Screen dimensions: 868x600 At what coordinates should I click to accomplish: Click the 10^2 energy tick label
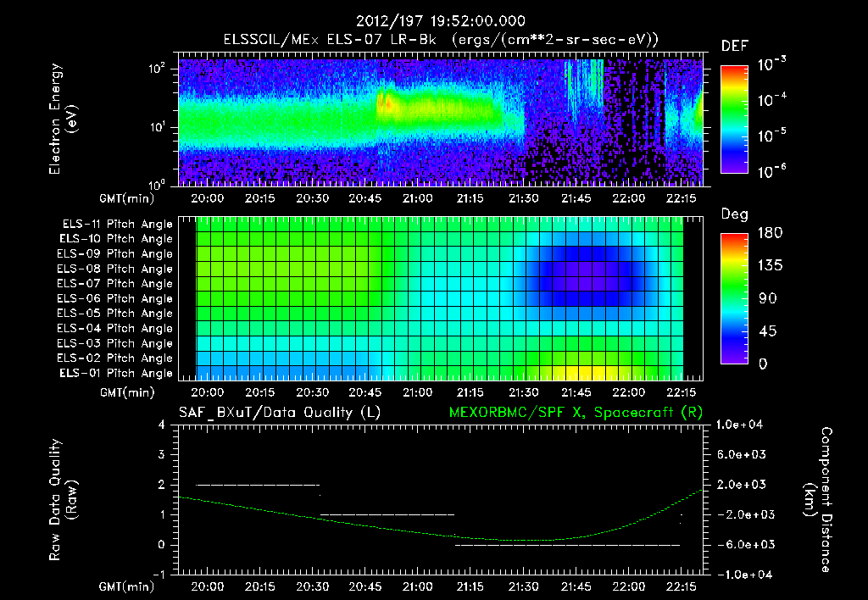coord(157,69)
